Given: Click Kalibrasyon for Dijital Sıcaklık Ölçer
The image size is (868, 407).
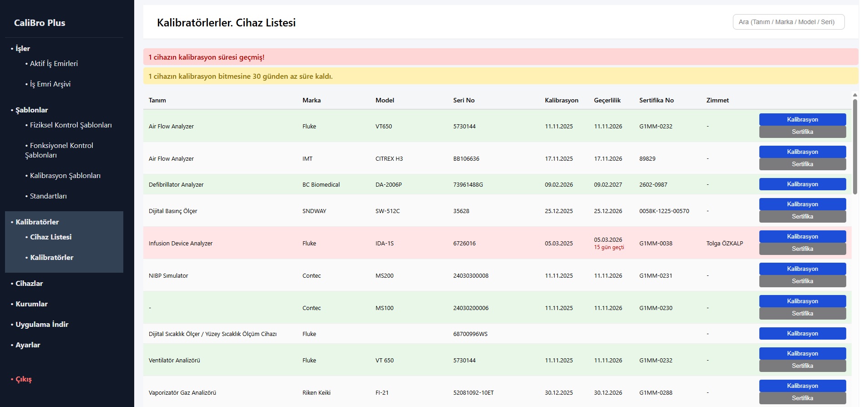Looking at the screenshot, I should tap(802, 334).
